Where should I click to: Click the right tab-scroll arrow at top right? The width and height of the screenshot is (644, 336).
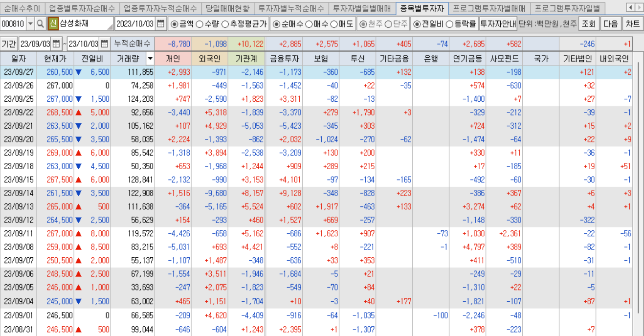[x=638, y=8]
